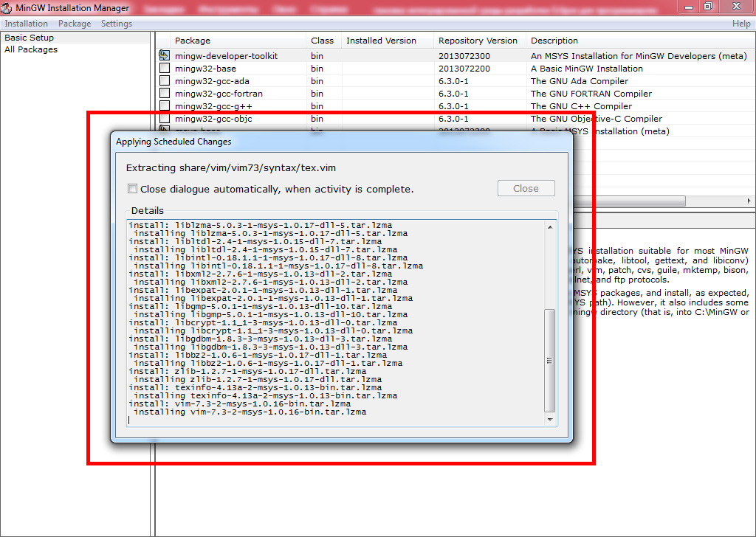Mark the mingw32-base package checkbox
The height and width of the screenshot is (537, 756).
pos(165,69)
